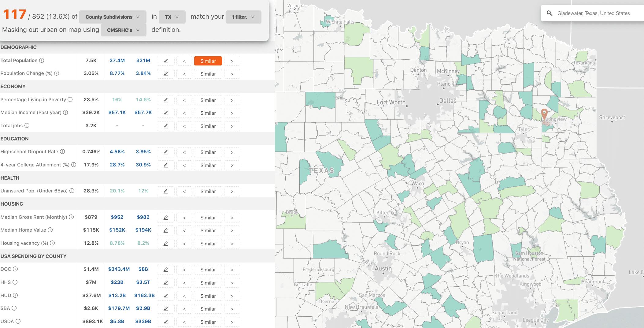Click the 117 matching count number
The width and height of the screenshot is (644, 328).
click(x=14, y=14)
